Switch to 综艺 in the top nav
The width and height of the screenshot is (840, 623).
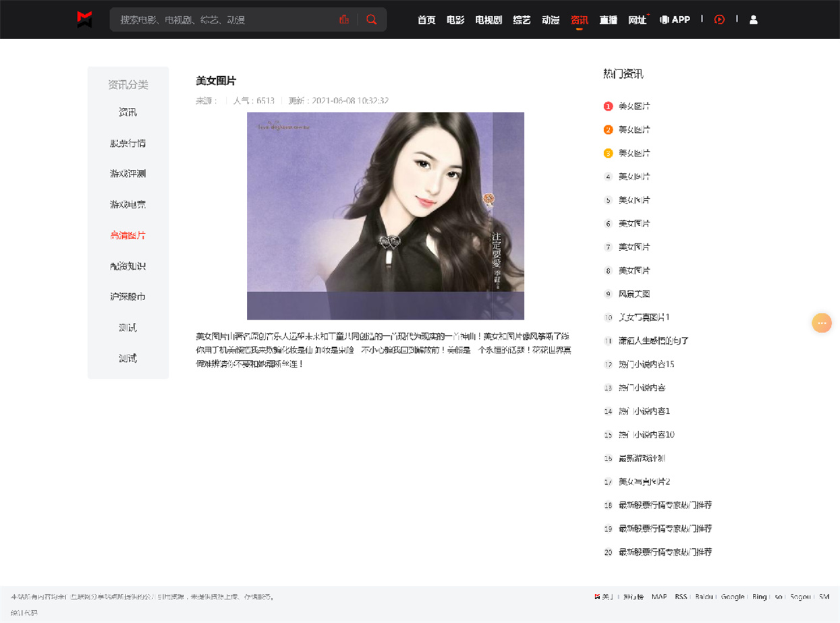(522, 20)
